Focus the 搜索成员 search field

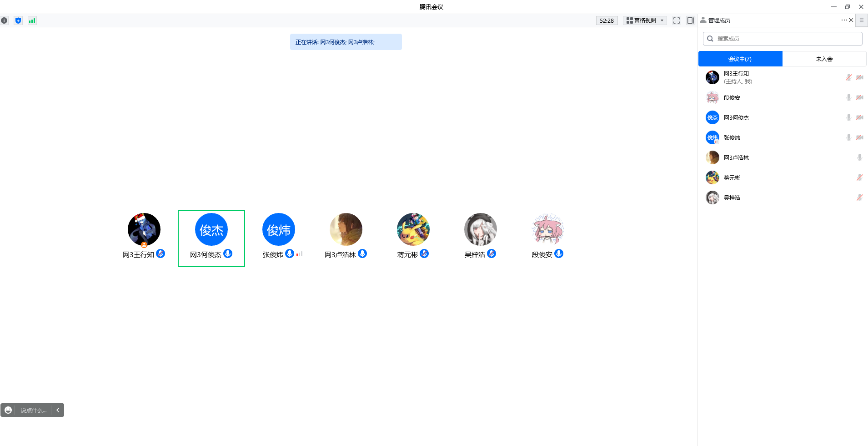(x=783, y=39)
